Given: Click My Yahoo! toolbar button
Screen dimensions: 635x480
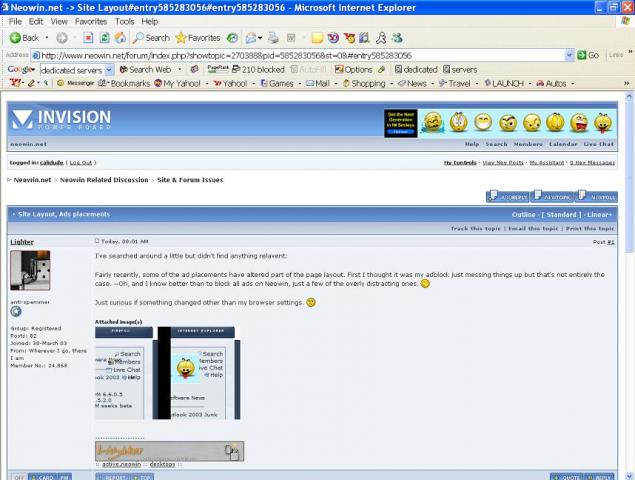Looking at the screenshot, I should tap(178, 83).
